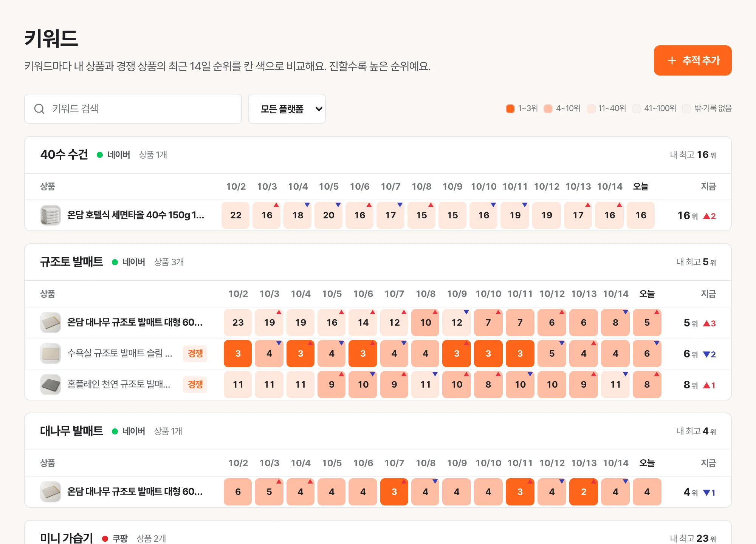This screenshot has height=544, width=756.
Task: Click 네이버 label in 40수 수건 card
Action: (x=119, y=155)
